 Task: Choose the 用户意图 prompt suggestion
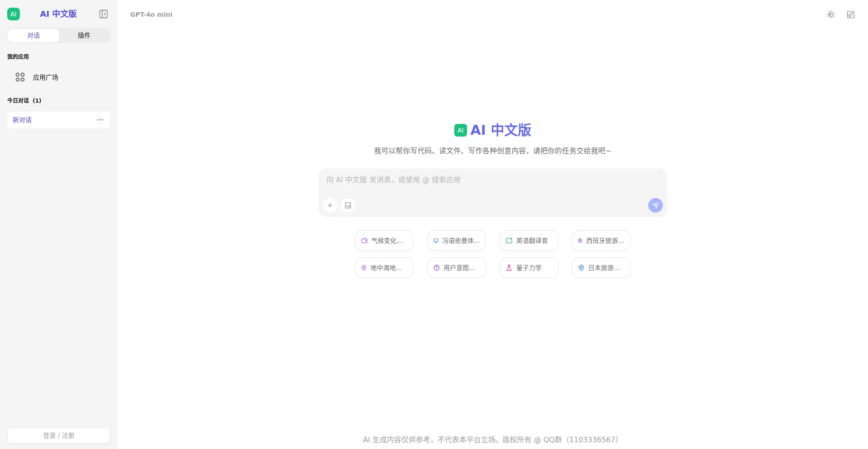point(457,268)
